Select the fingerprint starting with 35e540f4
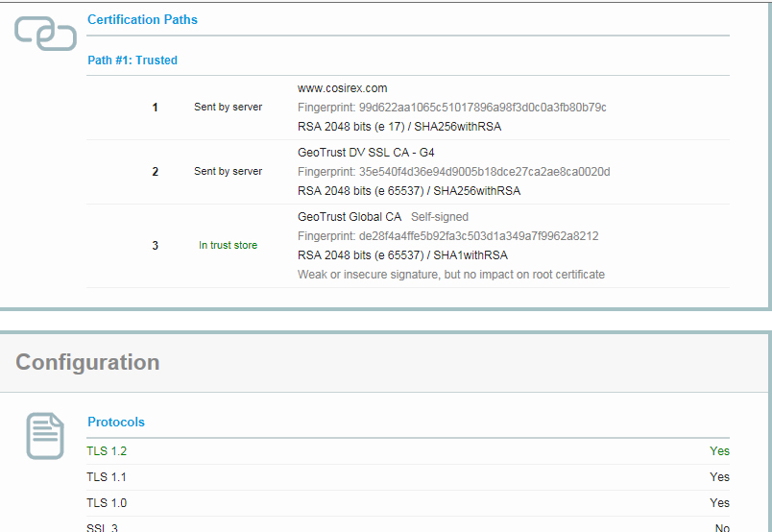The height and width of the screenshot is (532, 772). tap(453, 172)
